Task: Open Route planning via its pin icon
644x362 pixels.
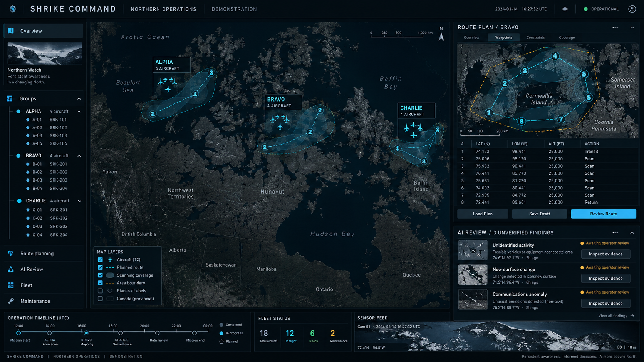Action: [11, 254]
